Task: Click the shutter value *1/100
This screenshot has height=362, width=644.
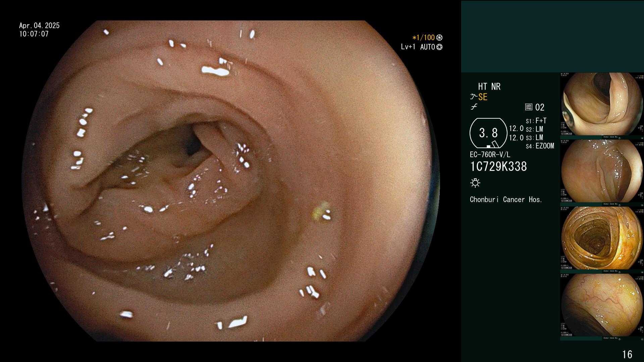Action: 423,38
